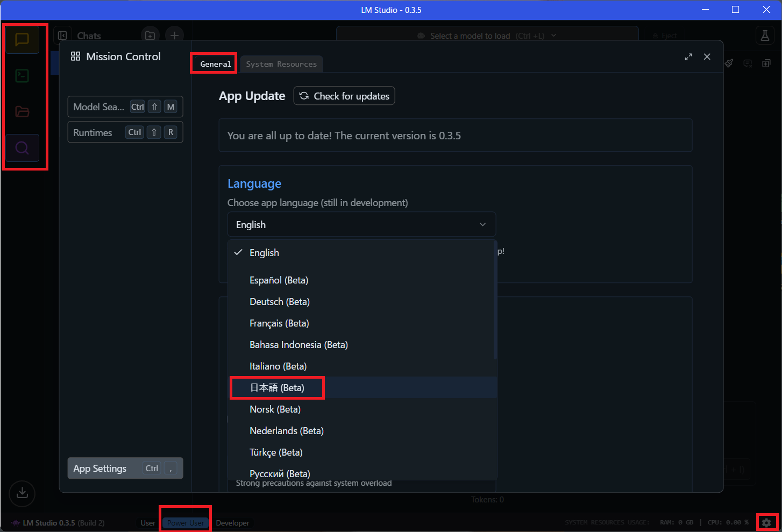
Task: Click the language list scrollbar
Action: point(495,300)
